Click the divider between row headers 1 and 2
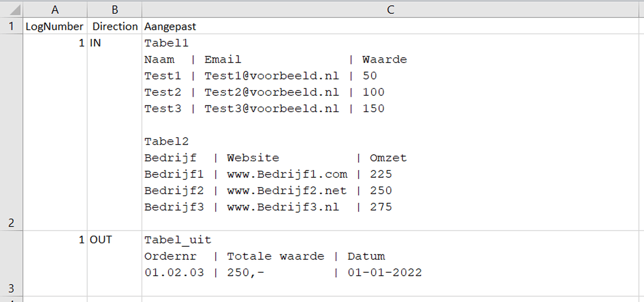The image size is (644, 302). [x=11, y=34]
